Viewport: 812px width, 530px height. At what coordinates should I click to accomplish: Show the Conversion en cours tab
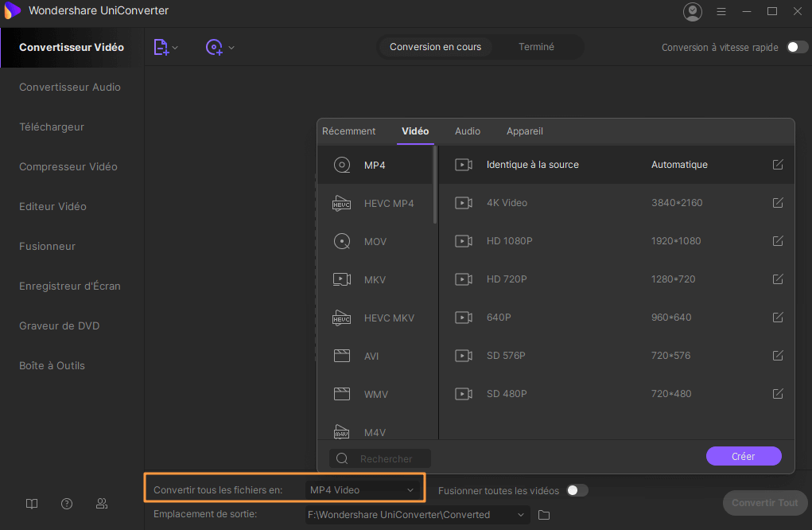436,47
